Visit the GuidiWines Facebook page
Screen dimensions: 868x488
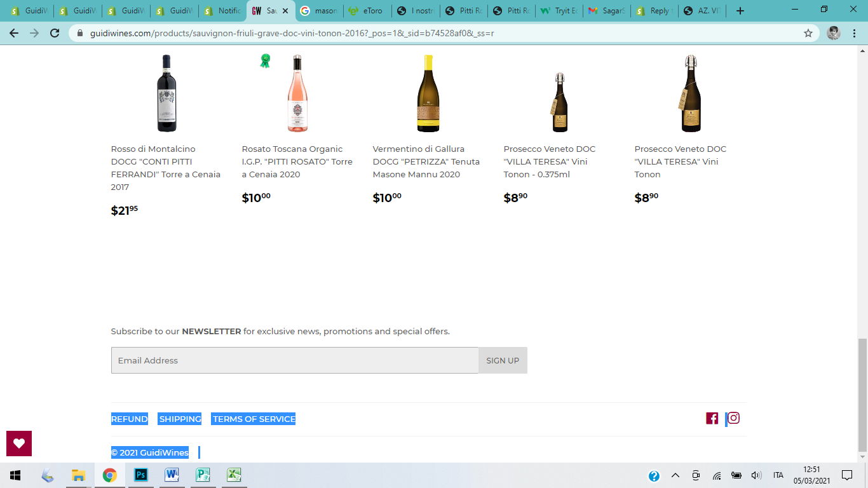point(712,418)
